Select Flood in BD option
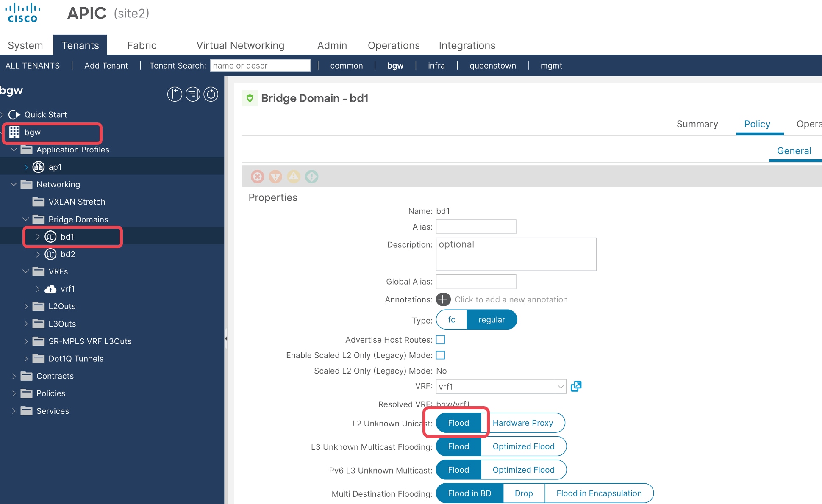 click(469, 493)
